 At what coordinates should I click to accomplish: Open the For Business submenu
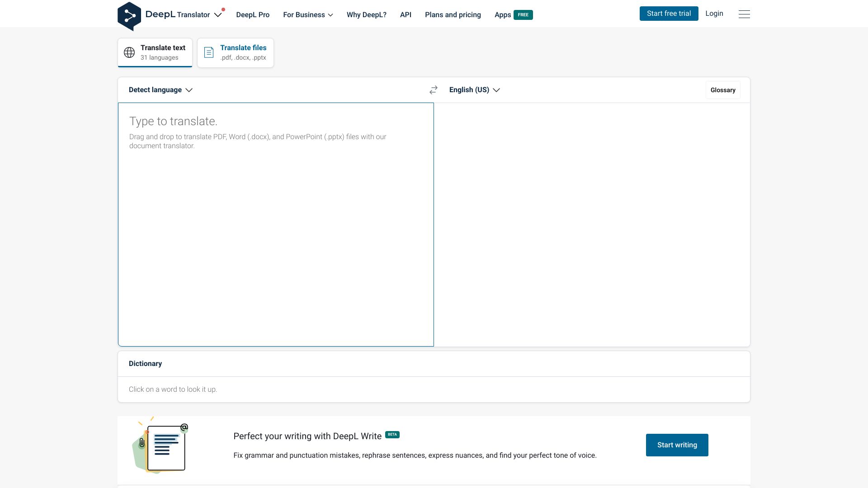tap(307, 14)
